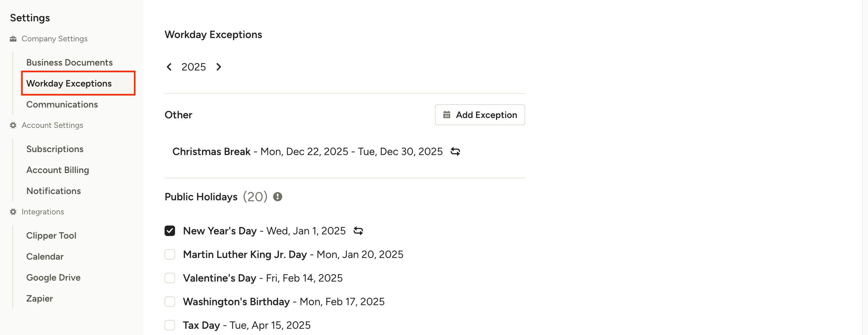Select the Tax Day checkbox
Screen dimensions: 868x335
point(170,325)
